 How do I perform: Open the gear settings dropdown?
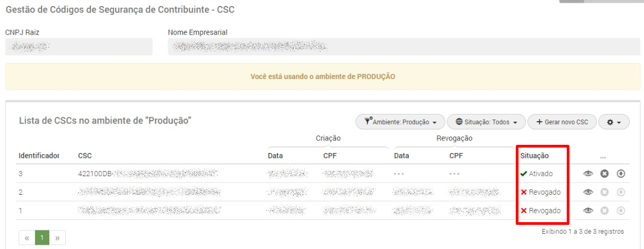pyautogui.click(x=614, y=122)
